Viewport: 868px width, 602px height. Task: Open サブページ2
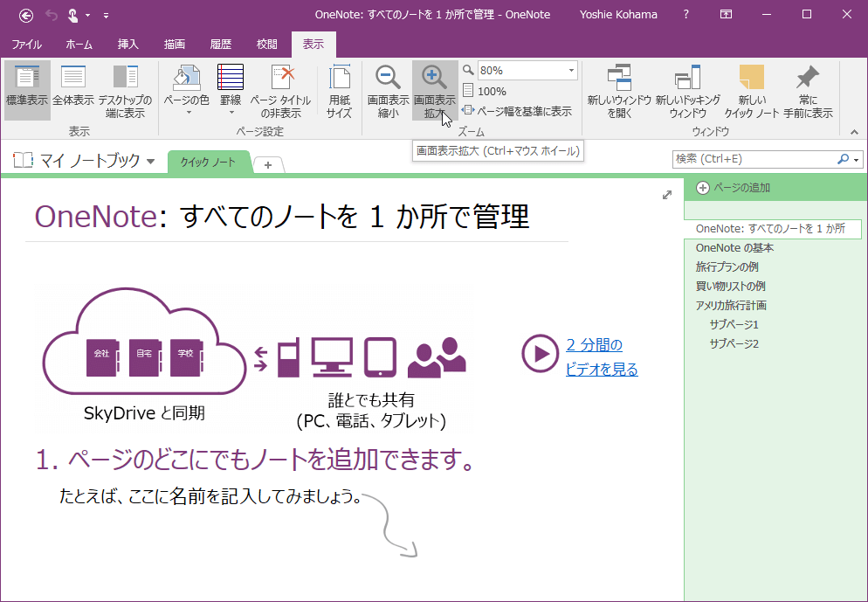coord(734,344)
